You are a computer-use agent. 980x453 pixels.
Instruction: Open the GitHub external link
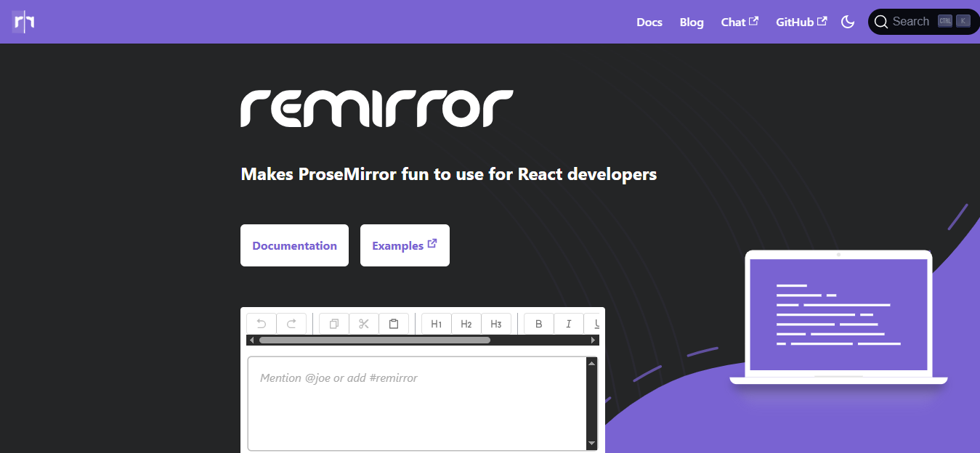[801, 22]
